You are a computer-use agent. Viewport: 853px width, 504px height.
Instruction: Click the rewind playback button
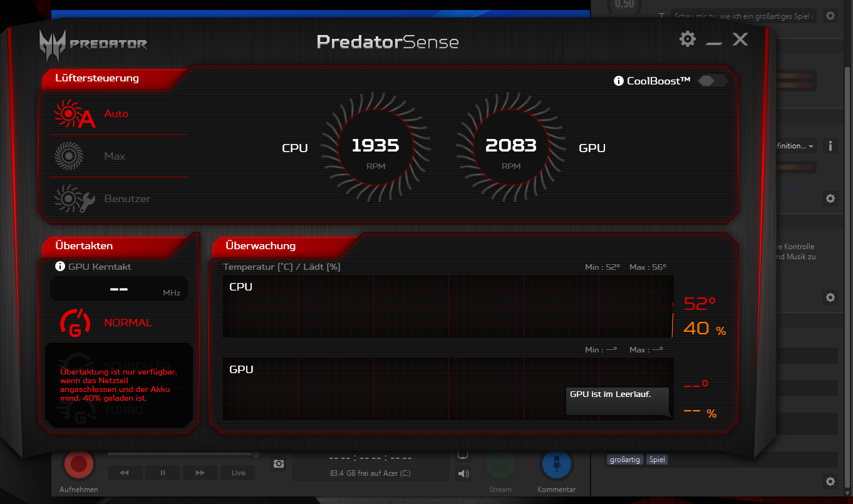point(124,473)
